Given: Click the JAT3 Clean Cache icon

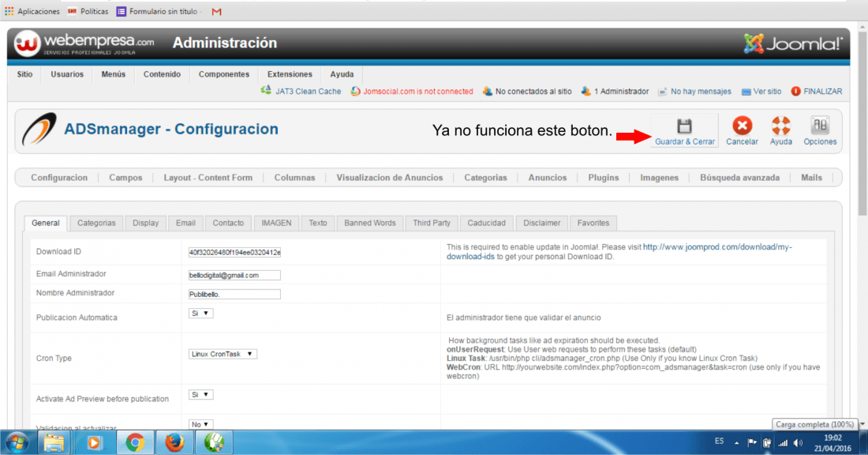Looking at the screenshot, I should 266,90.
